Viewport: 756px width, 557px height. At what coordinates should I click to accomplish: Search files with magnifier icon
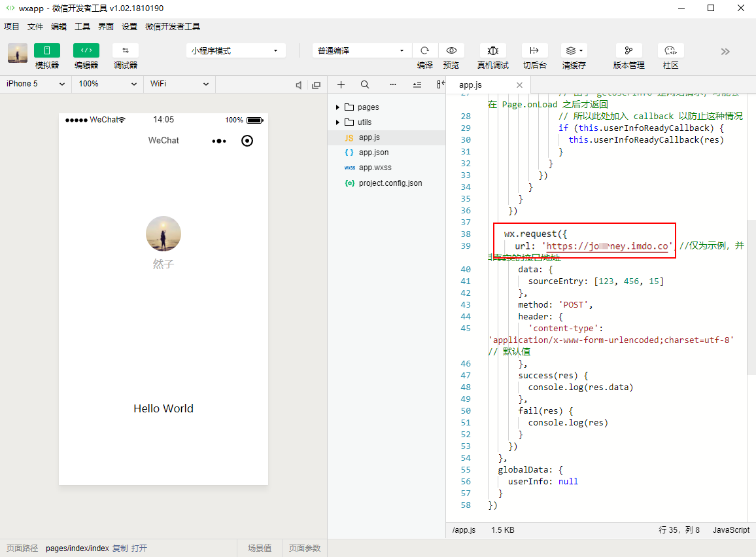pyautogui.click(x=365, y=85)
